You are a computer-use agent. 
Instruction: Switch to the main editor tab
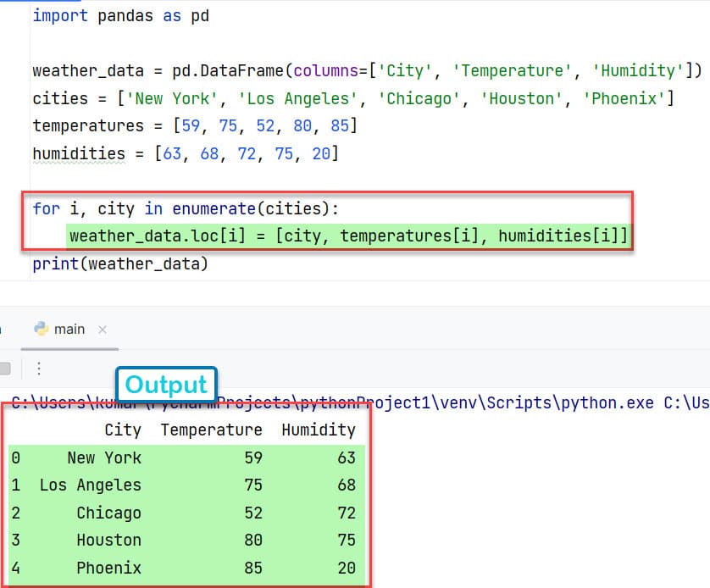pos(69,329)
